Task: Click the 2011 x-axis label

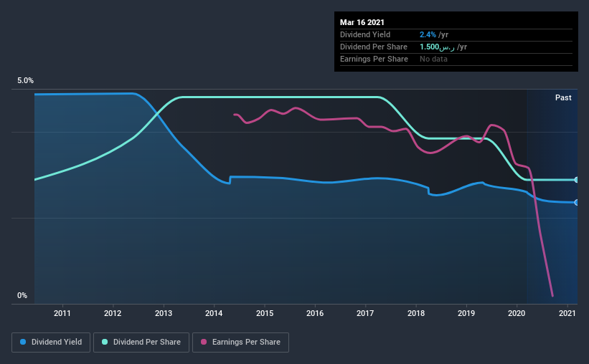Action: (x=62, y=313)
